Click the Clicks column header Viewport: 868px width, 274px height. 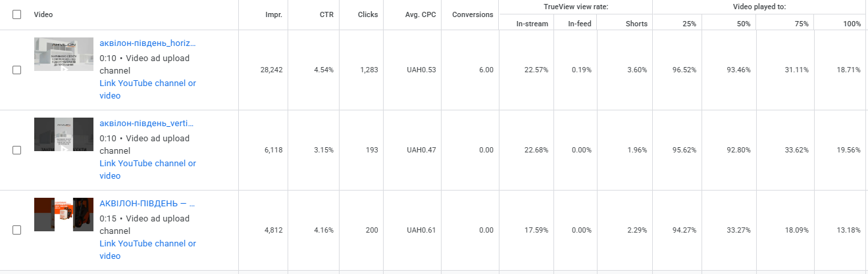tap(368, 14)
